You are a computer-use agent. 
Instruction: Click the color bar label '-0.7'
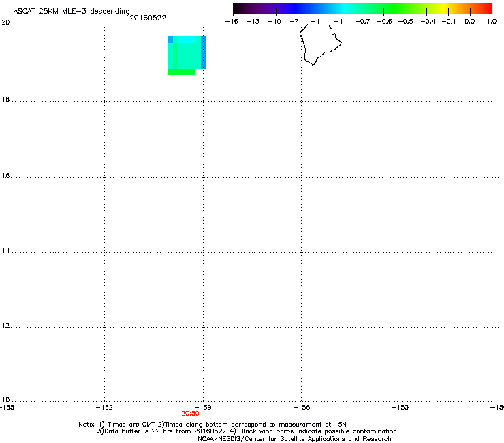[x=362, y=22]
